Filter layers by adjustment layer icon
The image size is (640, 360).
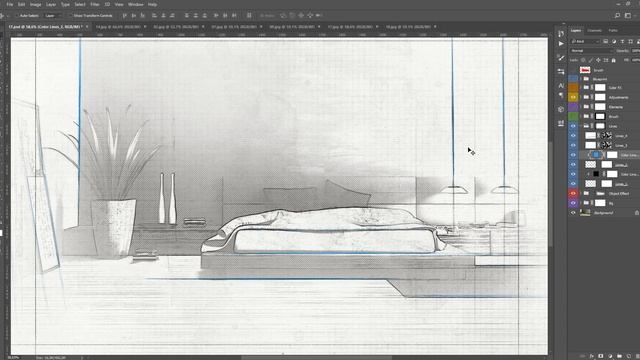pos(614,41)
